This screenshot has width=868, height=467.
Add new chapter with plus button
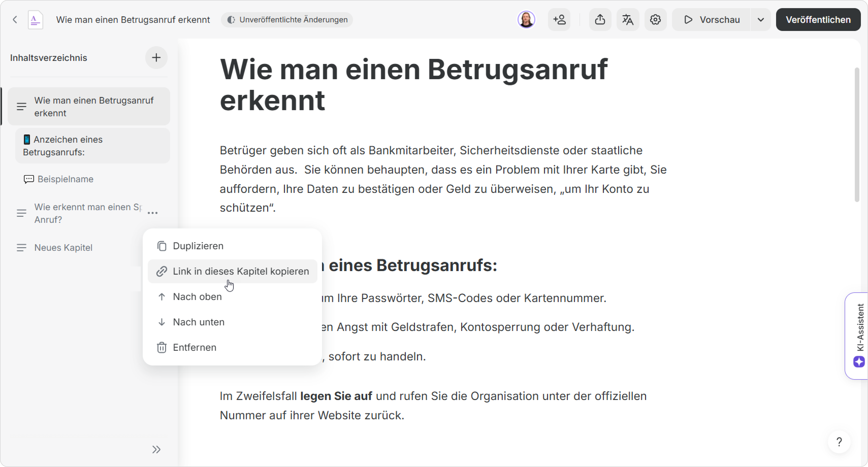point(156,58)
